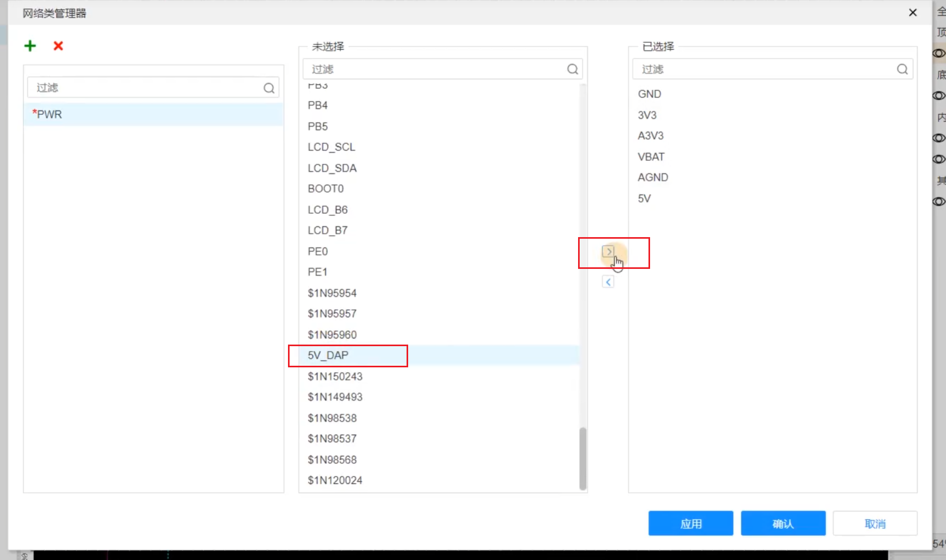Select $1N95960 net

[x=439, y=335]
